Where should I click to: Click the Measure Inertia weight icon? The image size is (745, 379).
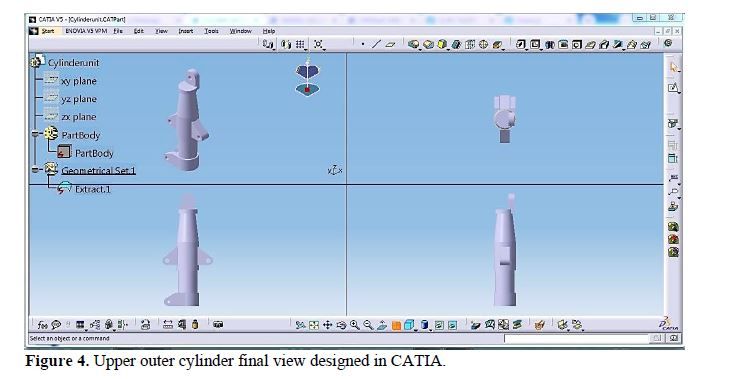(195, 325)
